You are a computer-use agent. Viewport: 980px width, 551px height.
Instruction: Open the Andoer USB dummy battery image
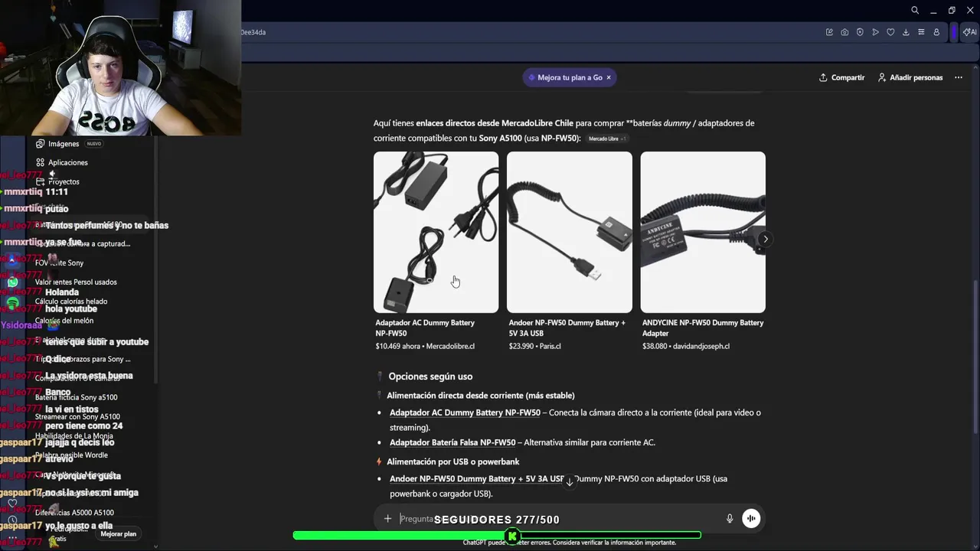pyautogui.click(x=570, y=232)
